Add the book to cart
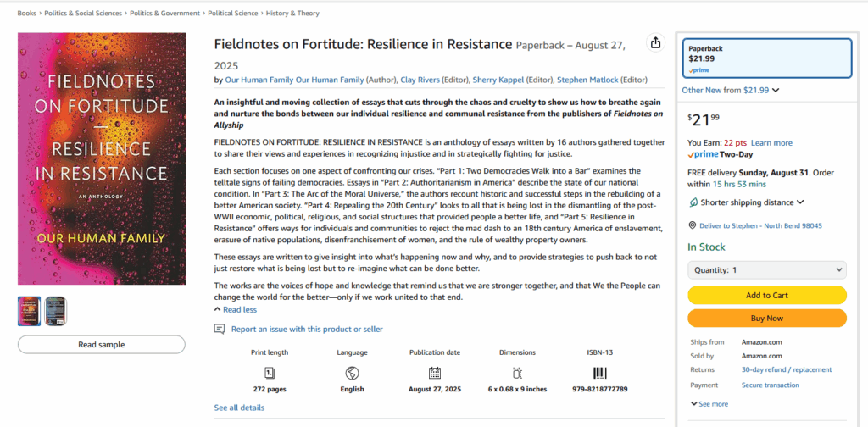The width and height of the screenshot is (868, 427). coord(766,296)
